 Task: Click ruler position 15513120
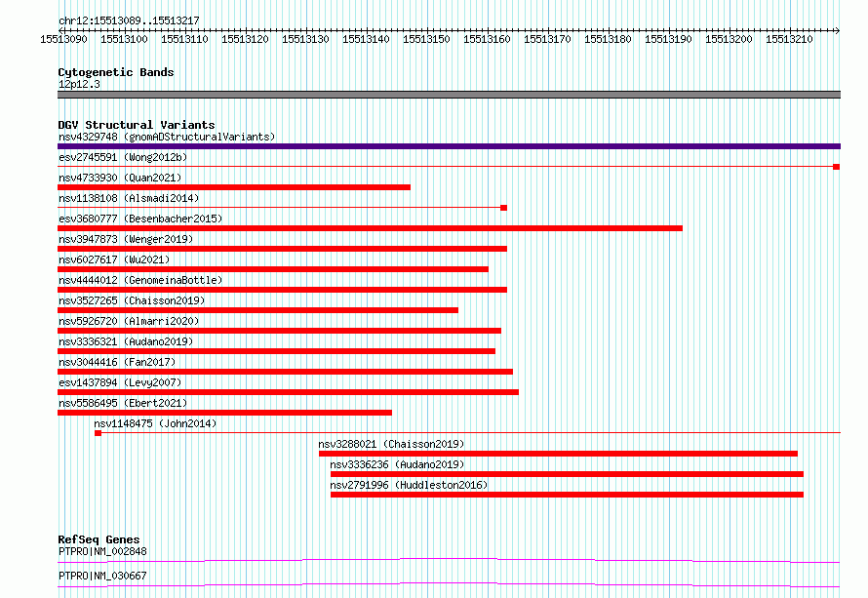(x=245, y=39)
